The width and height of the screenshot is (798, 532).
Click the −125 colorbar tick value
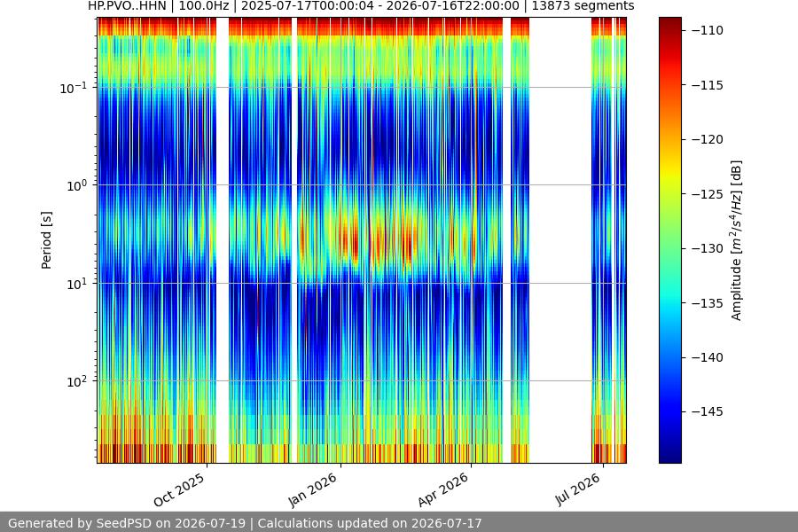(708, 194)
